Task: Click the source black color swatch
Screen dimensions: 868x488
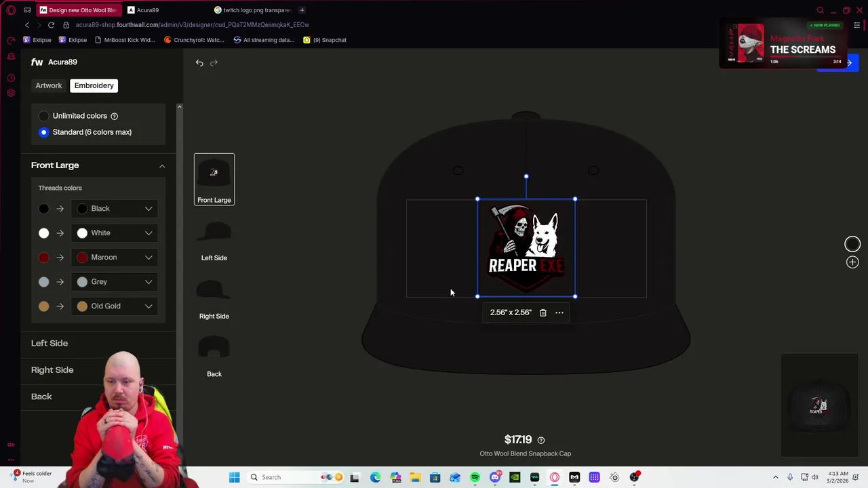Action: point(44,209)
